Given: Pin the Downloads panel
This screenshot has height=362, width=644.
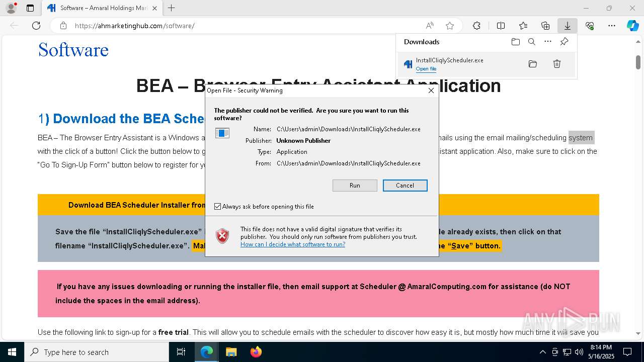Looking at the screenshot, I should click(x=564, y=42).
